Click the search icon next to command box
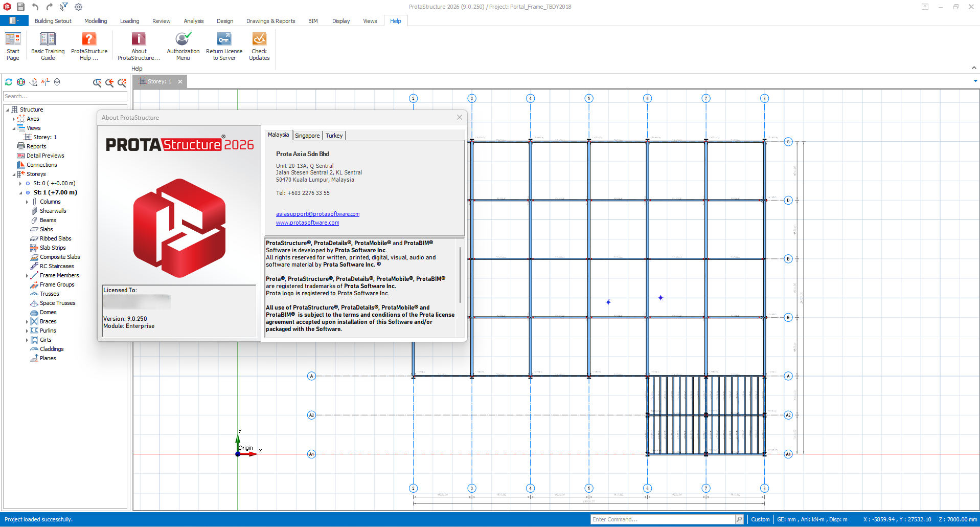 pyautogui.click(x=739, y=519)
